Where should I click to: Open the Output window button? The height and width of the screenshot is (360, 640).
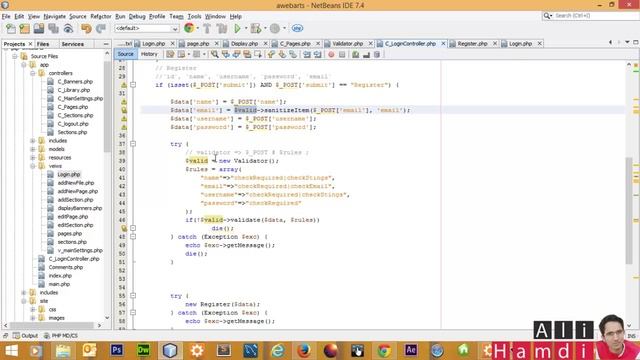(25, 336)
